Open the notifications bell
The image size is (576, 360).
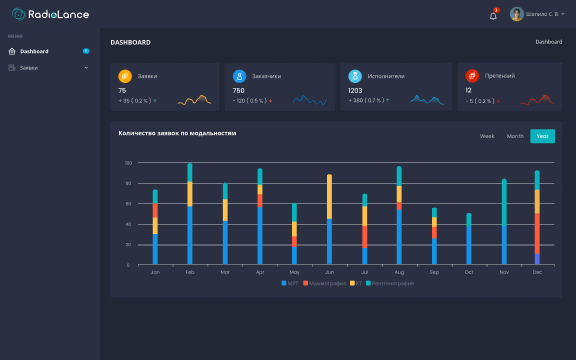pos(493,16)
